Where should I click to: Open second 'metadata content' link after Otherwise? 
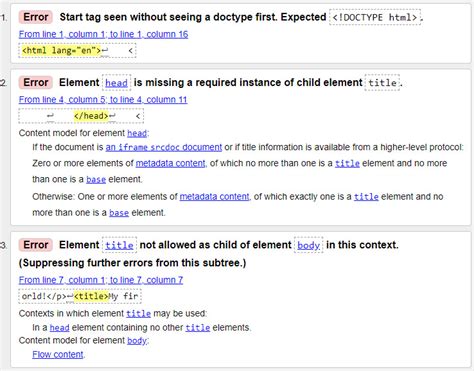pyautogui.click(x=214, y=197)
